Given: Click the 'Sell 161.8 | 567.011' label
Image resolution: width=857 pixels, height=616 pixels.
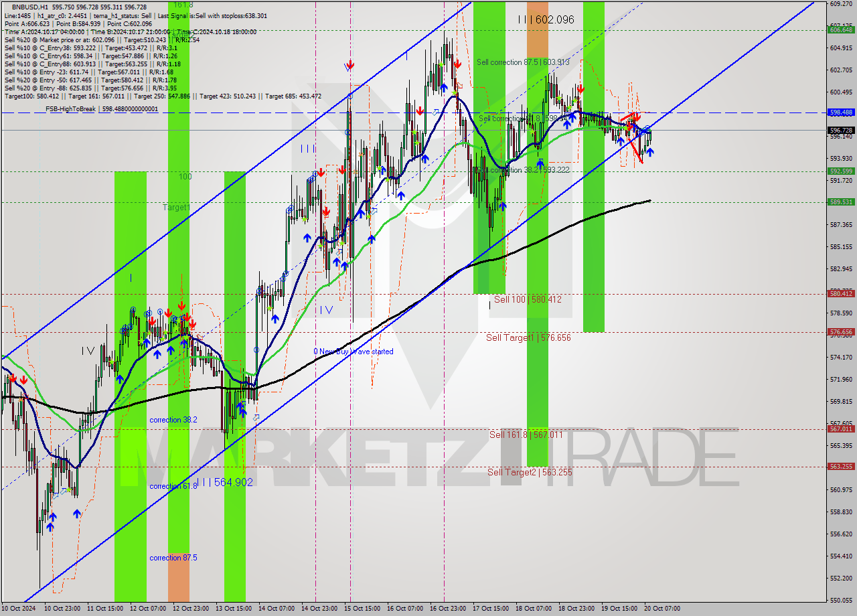Looking at the screenshot, I should [x=526, y=435].
